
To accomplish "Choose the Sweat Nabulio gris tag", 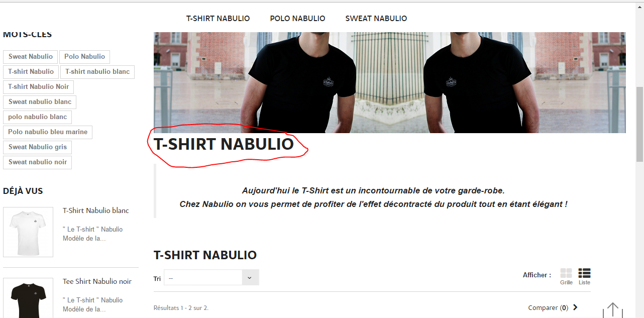I will pos(38,147).
